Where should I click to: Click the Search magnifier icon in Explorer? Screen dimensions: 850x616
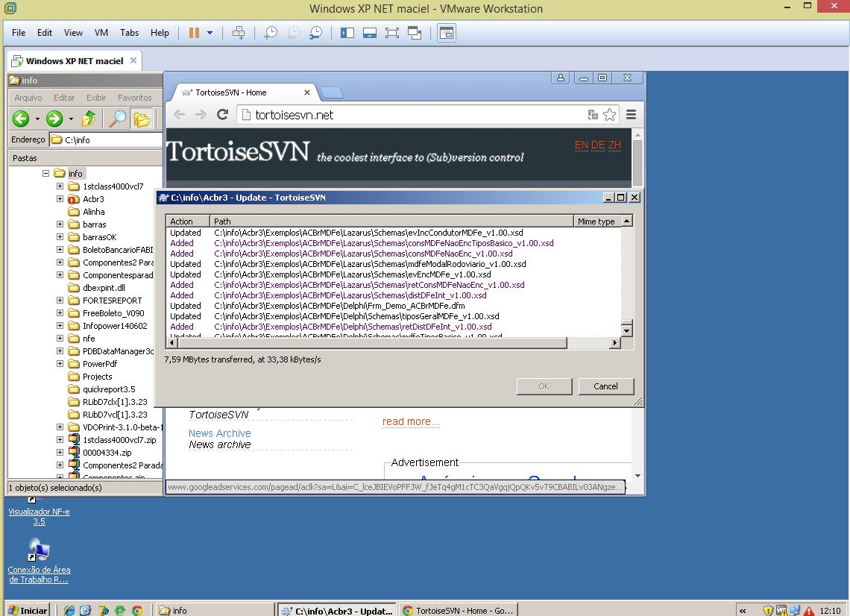pyautogui.click(x=117, y=119)
